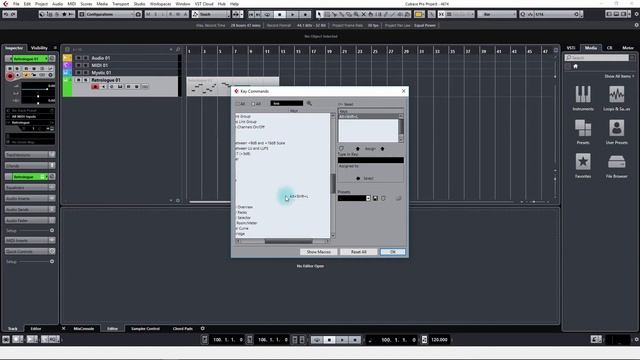Toggle Auto-Scroll arrows button in toolbar
Viewport: 640px width, 360px height.
point(236,14)
